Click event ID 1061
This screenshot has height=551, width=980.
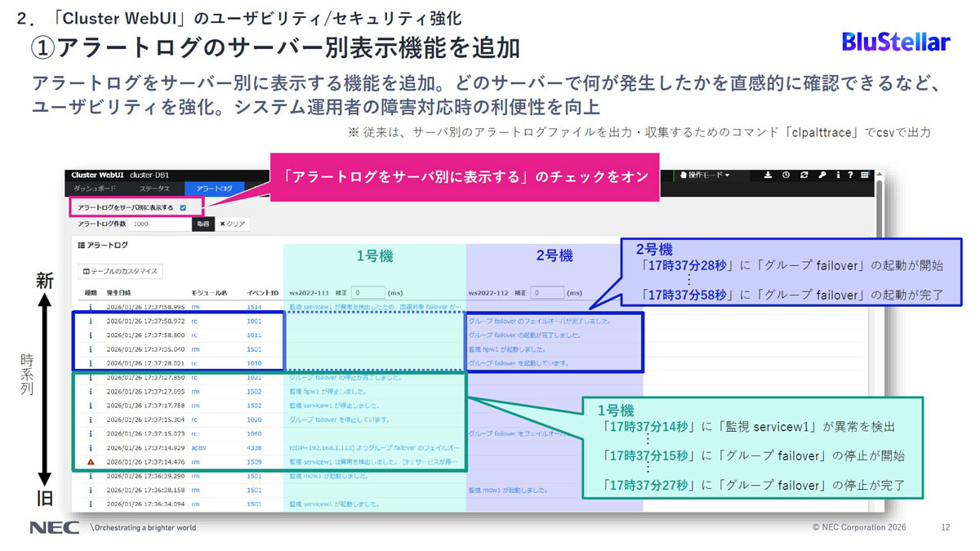pyautogui.click(x=254, y=321)
